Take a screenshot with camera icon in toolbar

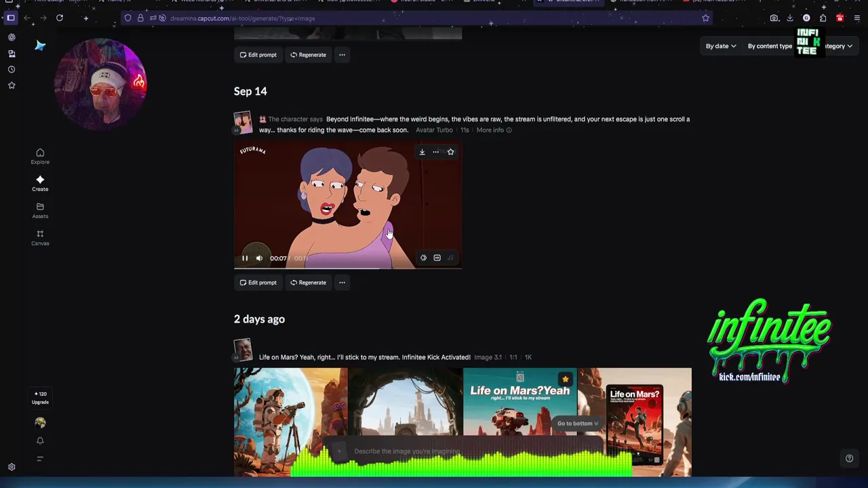[x=774, y=18]
